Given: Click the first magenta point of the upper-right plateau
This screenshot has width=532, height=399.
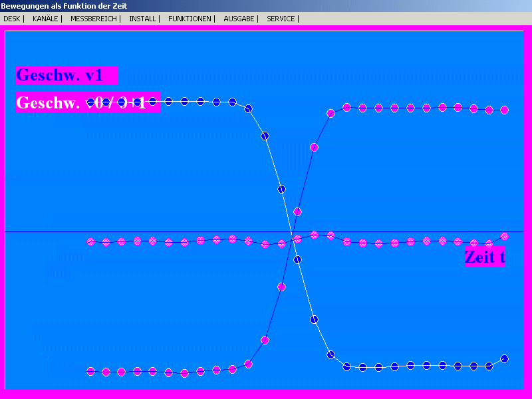Looking at the screenshot, I should tap(346, 107).
